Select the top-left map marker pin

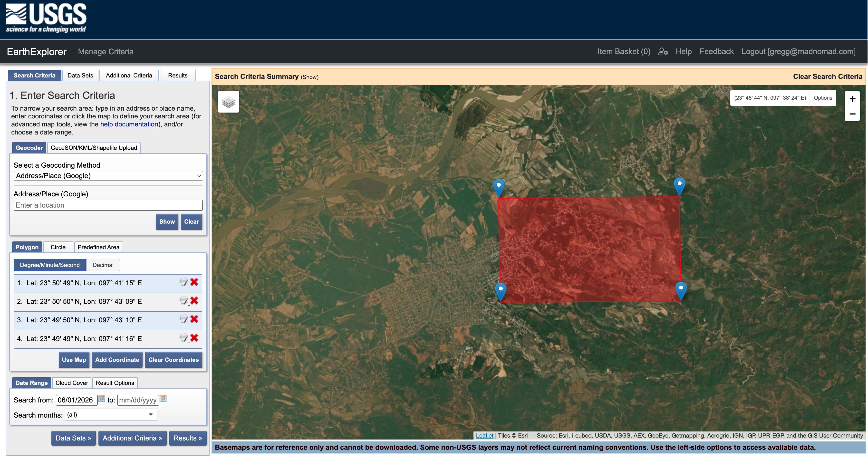[499, 188]
